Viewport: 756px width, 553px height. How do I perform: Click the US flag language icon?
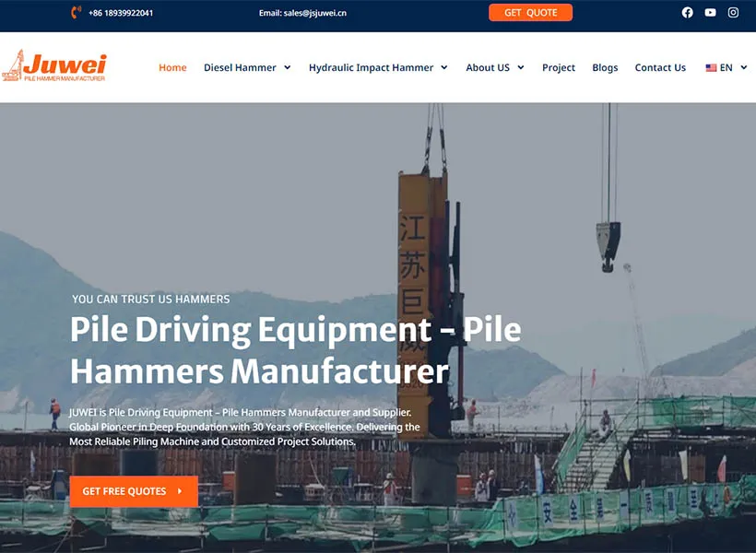(711, 68)
